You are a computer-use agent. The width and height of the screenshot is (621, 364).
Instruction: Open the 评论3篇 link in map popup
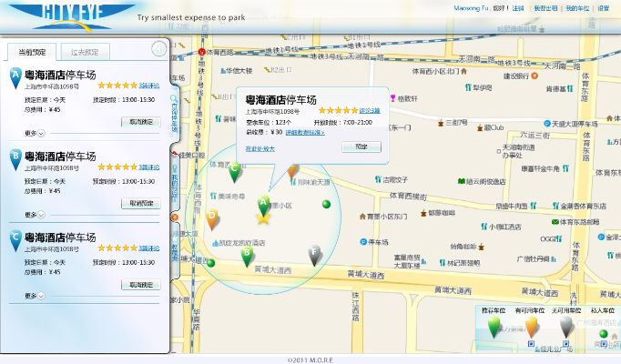coord(370,110)
